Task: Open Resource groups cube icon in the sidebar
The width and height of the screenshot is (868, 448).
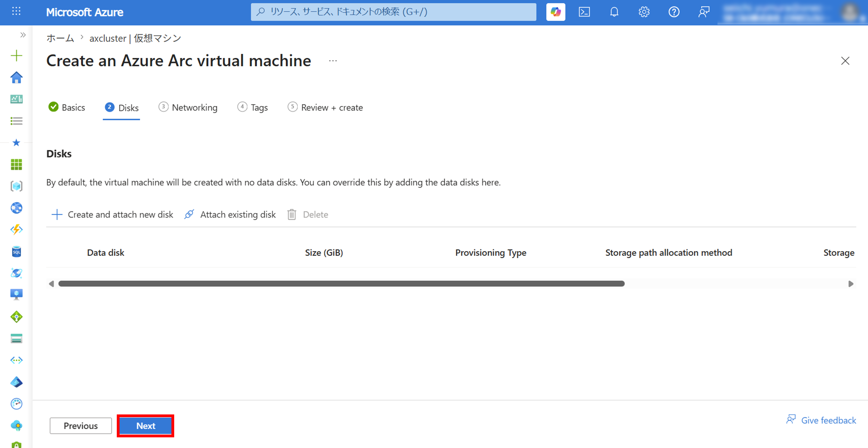Action: [x=16, y=186]
